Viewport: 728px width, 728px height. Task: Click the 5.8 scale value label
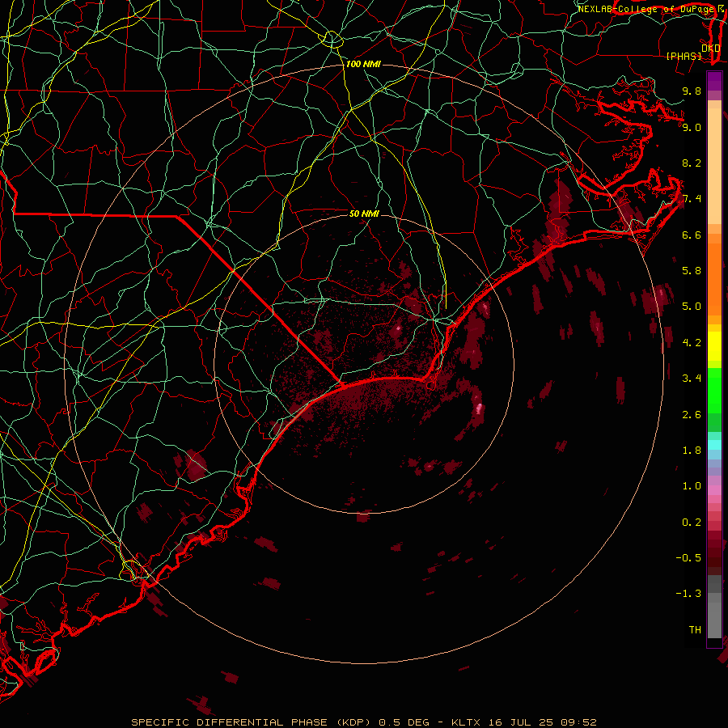click(x=692, y=271)
